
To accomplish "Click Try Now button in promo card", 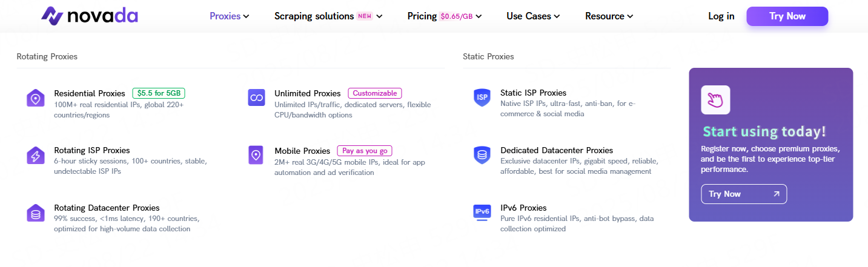I will pos(744,194).
